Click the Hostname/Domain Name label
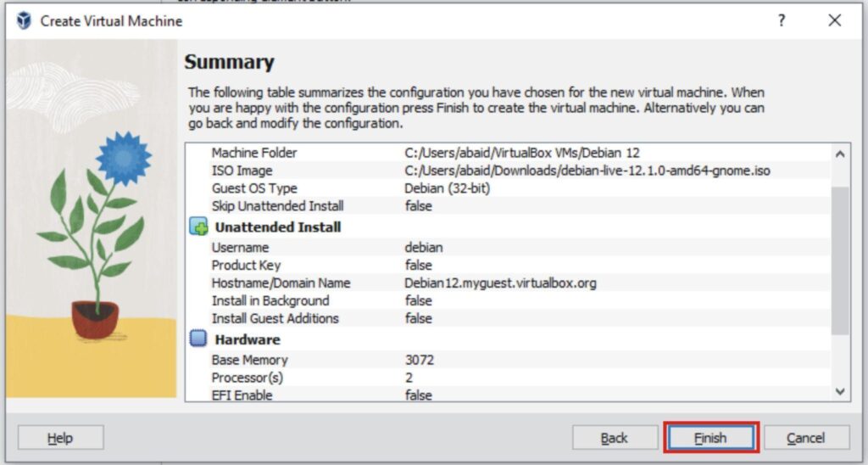This screenshot has width=868, height=465. [281, 283]
